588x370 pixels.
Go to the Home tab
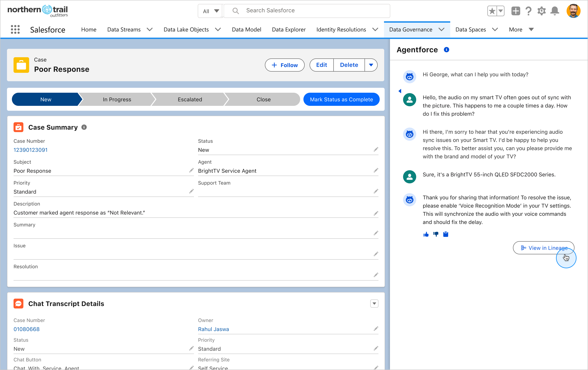click(x=89, y=30)
